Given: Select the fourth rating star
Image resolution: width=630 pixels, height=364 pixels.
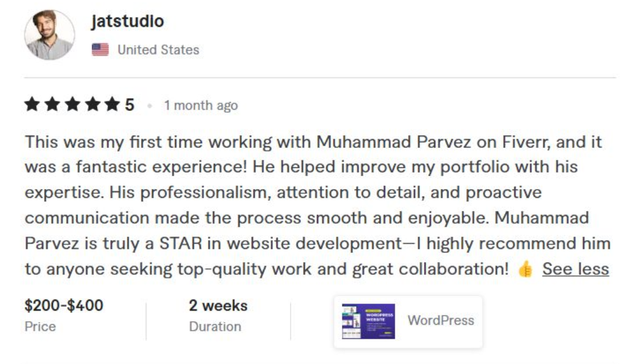Looking at the screenshot, I should click(93, 103).
